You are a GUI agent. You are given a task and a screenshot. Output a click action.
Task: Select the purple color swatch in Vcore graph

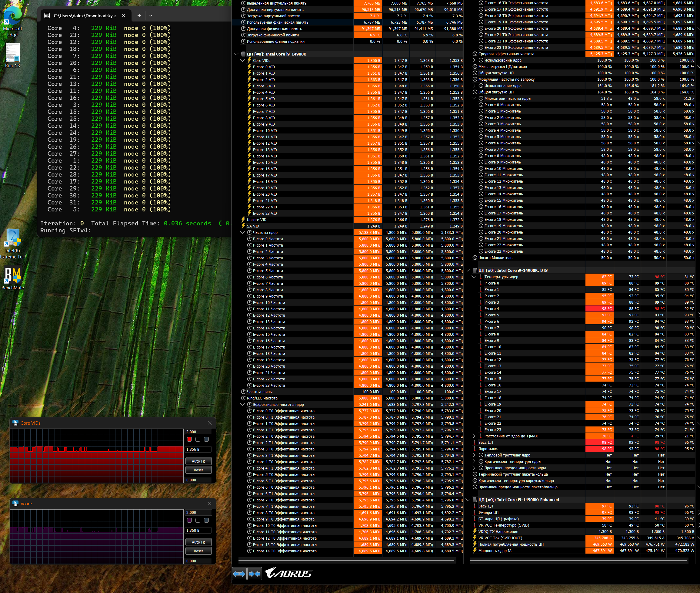coord(189,520)
